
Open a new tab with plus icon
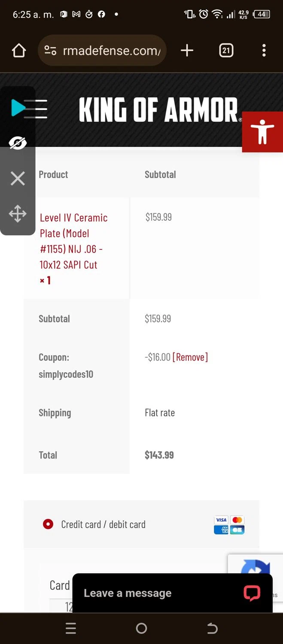(187, 51)
